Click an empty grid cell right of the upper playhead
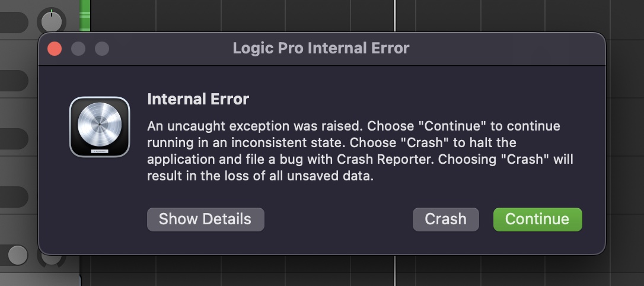 point(448,15)
